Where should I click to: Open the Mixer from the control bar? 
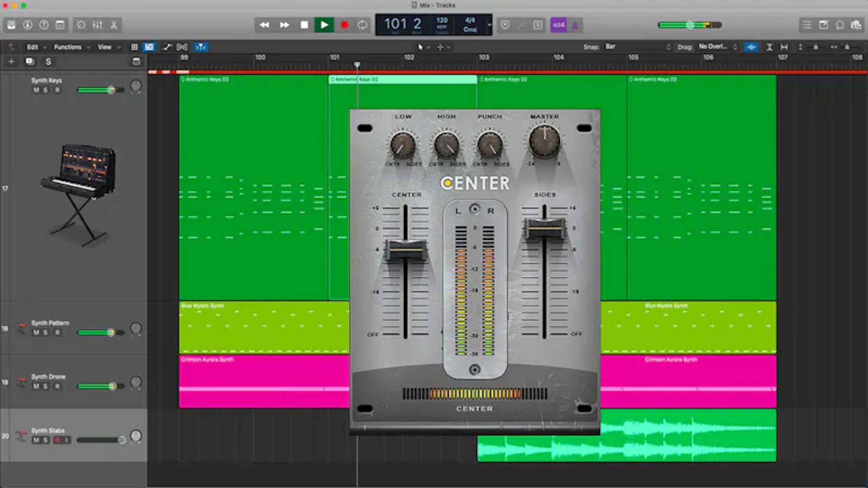[x=97, y=25]
